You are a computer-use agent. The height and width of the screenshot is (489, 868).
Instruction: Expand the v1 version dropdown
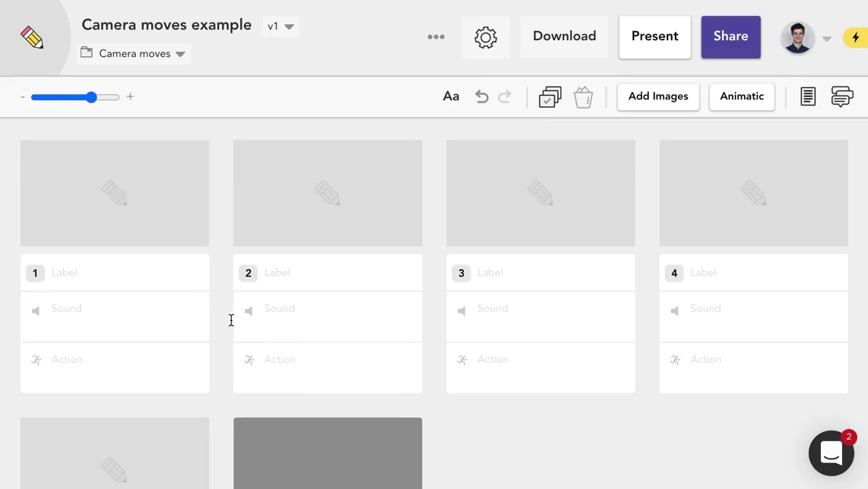tap(280, 27)
